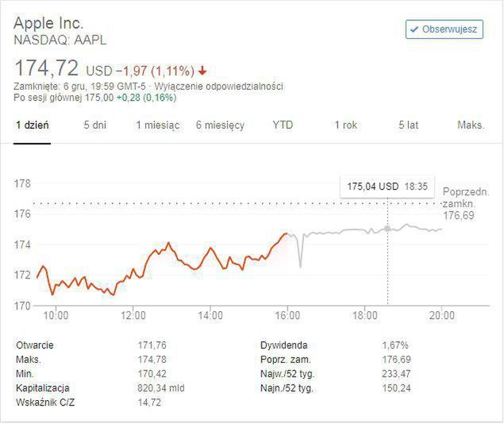Click the red line peak near 13:00
Image resolution: width=504 pixels, height=424 pixels.
pos(168,243)
